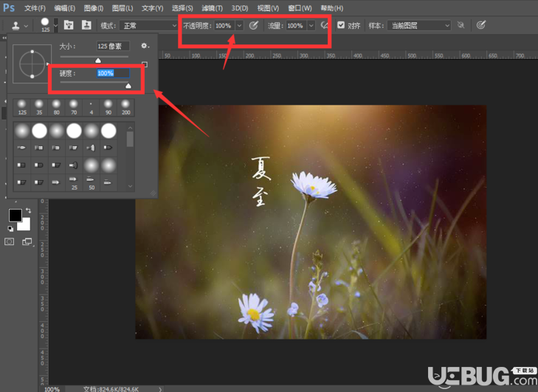
Task: Uncheck the 对齐 aligned checkbox
Action: tap(341, 25)
